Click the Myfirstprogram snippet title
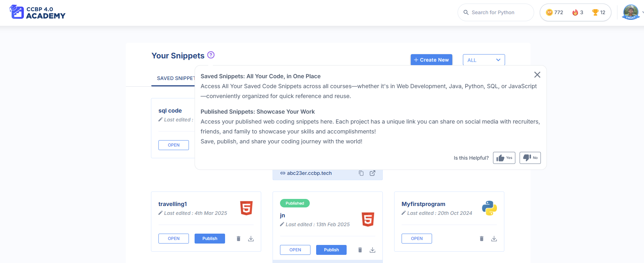Viewport: 644px width, 263px height. pos(424,204)
